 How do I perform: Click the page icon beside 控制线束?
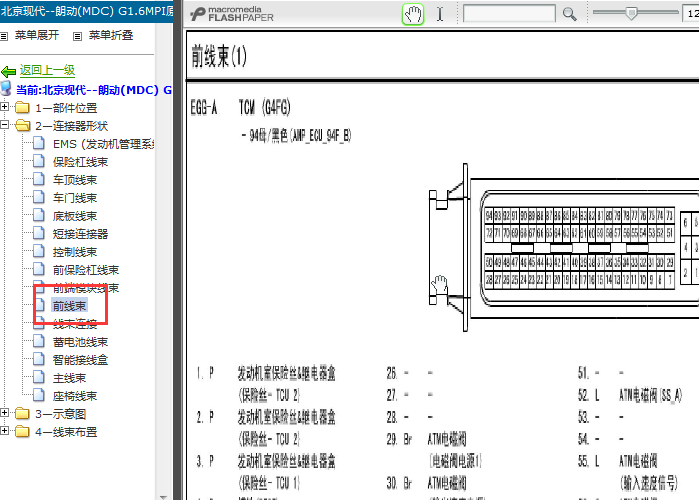(39, 251)
